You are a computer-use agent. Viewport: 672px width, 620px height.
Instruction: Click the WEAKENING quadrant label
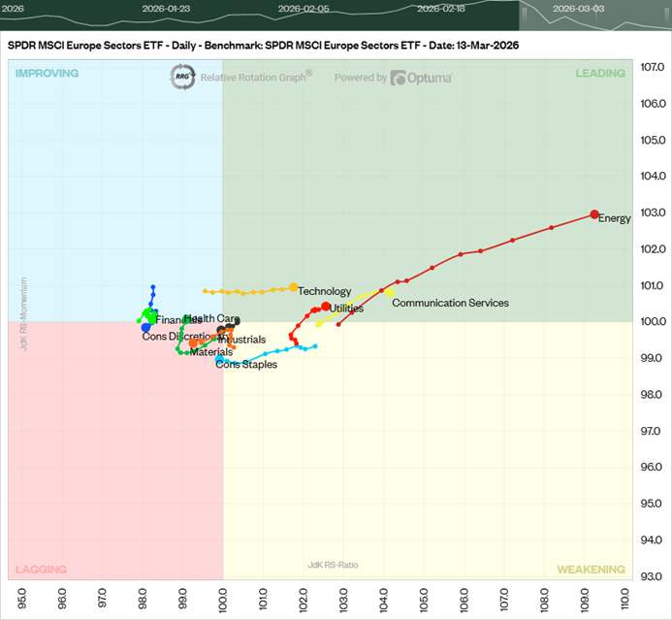591,570
